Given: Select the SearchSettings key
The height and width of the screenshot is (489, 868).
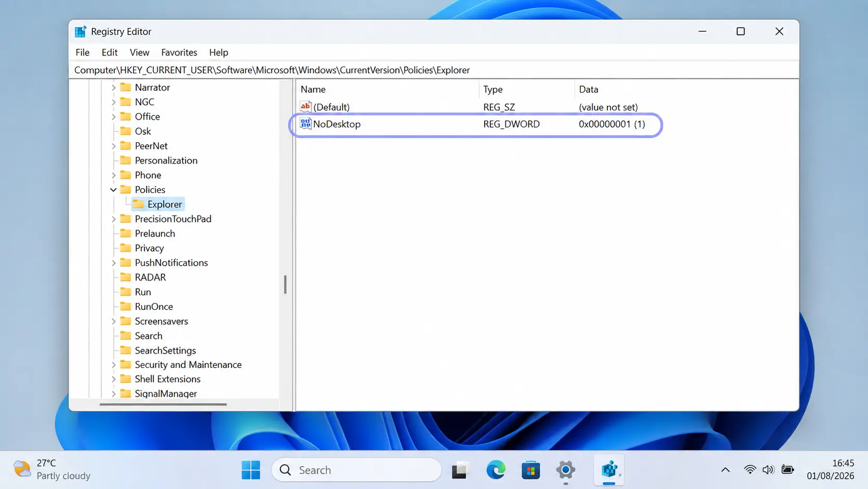Looking at the screenshot, I should coord(165,350).
